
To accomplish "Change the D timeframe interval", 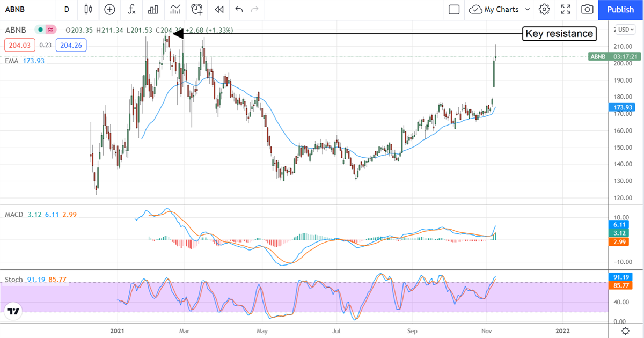I will 67,9.
